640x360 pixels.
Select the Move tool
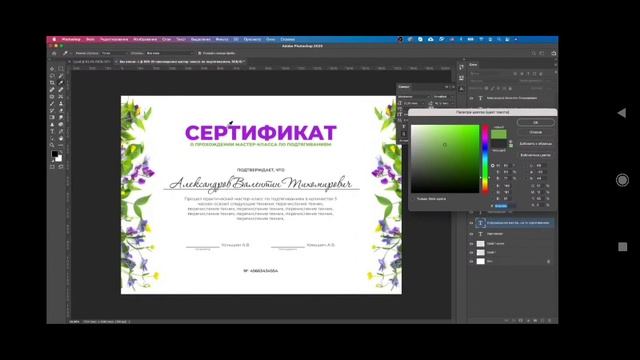(52, 69)
